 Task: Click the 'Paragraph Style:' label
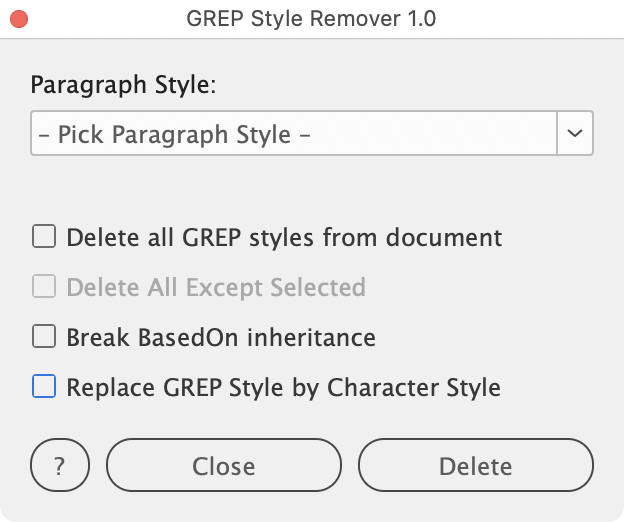click(x=123, y=83)
